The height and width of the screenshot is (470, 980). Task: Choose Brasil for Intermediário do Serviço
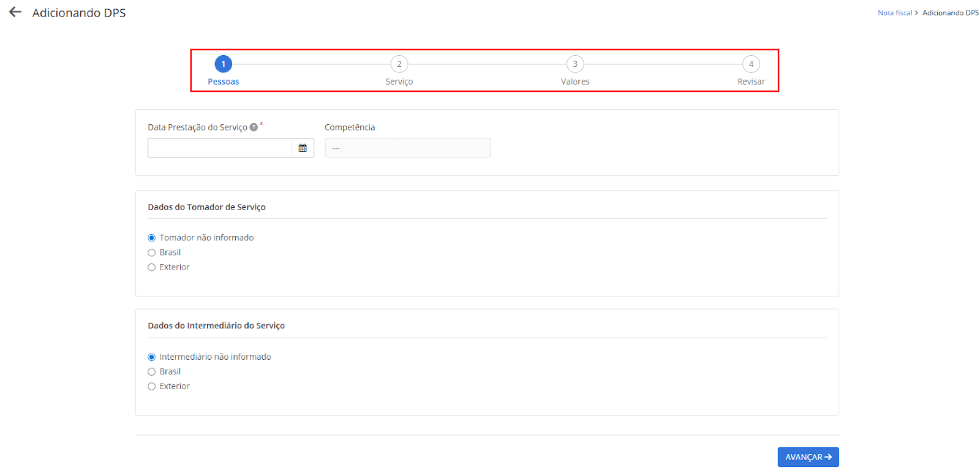click(x=152, y=372)
